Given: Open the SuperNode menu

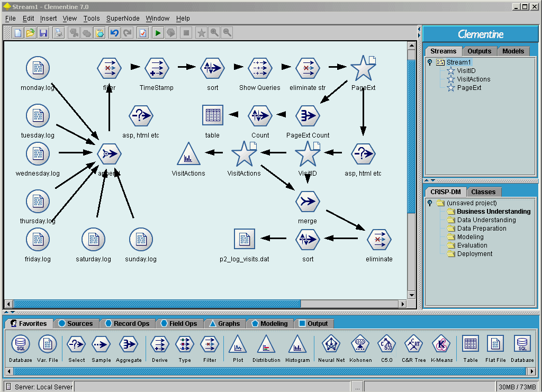Looking at the screenshot, I should pos(123,19).
